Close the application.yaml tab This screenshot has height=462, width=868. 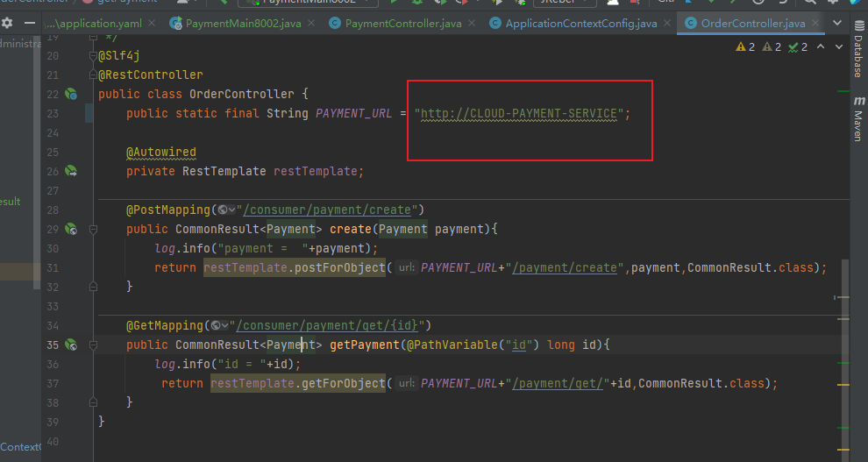pyautogui.click(x=152, y=24)
